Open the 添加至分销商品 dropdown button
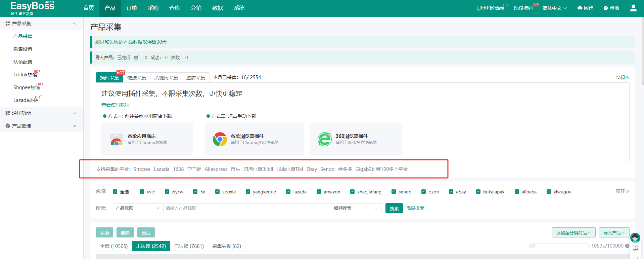Screen dimensions: 644x259 (x=573, y=232)
